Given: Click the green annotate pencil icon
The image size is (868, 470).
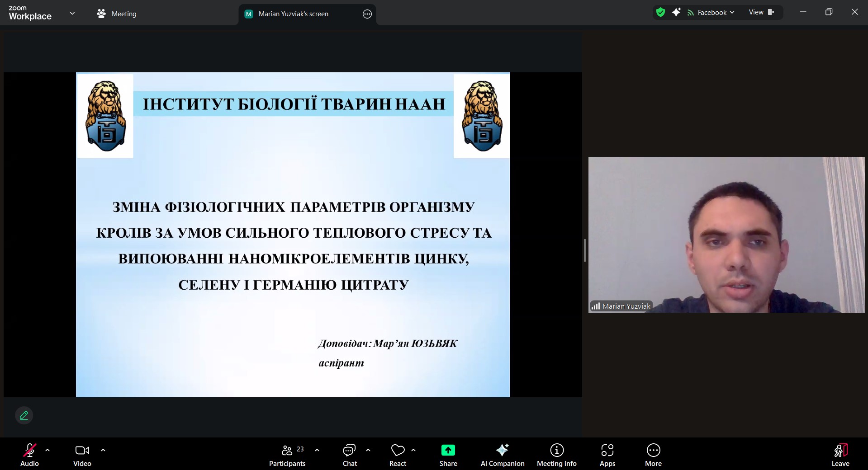Looking at the screenshot, I should pos(24,415).
